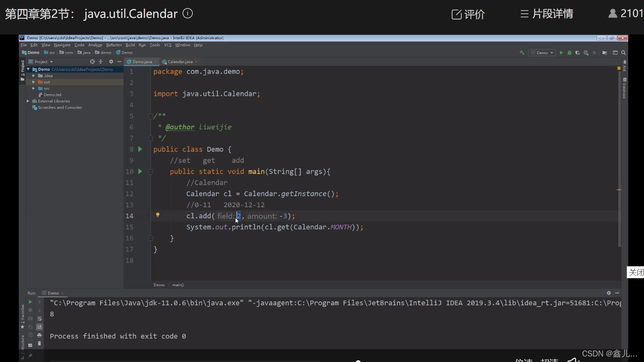Image resolution: width=644 pixels, height=362 pixels.
Task: Run Demo with coverage icon
Action: pos(577,53)
